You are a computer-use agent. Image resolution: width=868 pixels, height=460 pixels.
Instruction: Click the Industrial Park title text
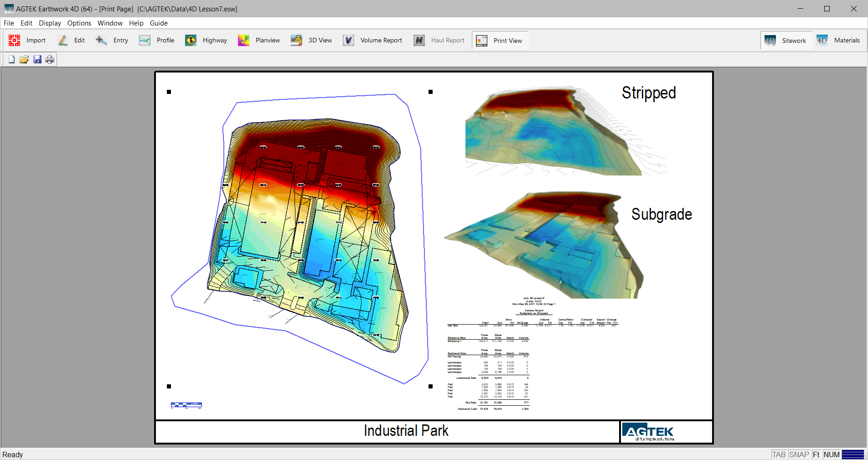tap(406, 431)
